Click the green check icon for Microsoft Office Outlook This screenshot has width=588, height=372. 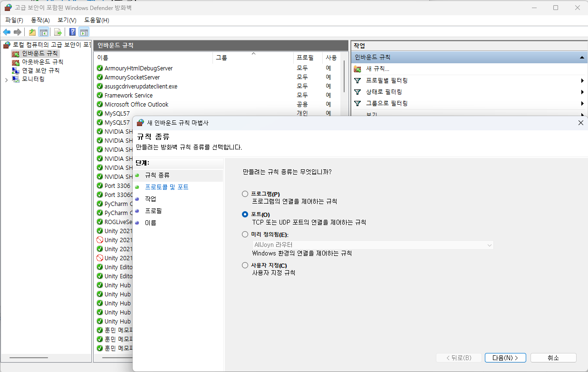pos(100,104)
